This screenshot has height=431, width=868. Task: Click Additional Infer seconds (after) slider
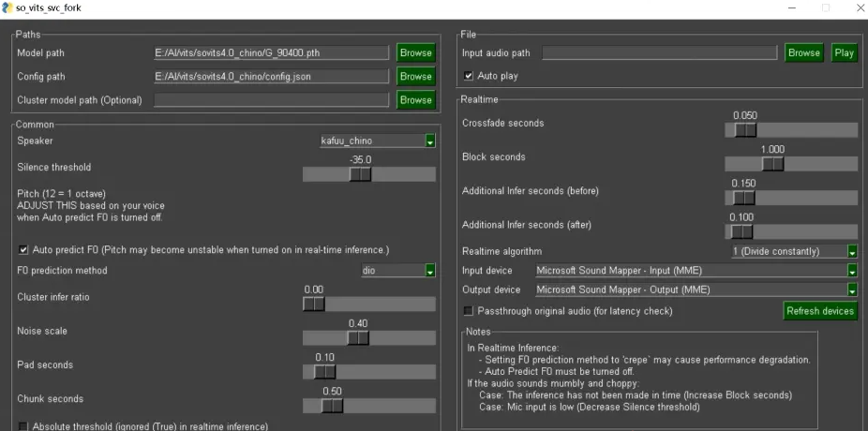[x=791, y=231]
